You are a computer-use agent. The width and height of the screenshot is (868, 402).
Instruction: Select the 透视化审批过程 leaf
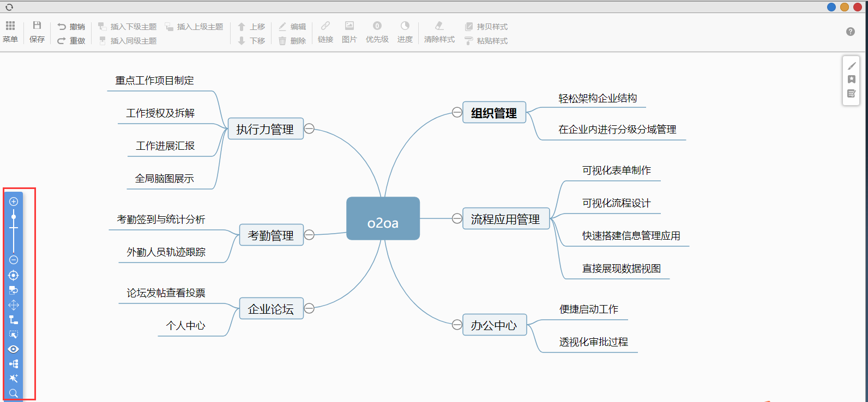pos(594,342)
